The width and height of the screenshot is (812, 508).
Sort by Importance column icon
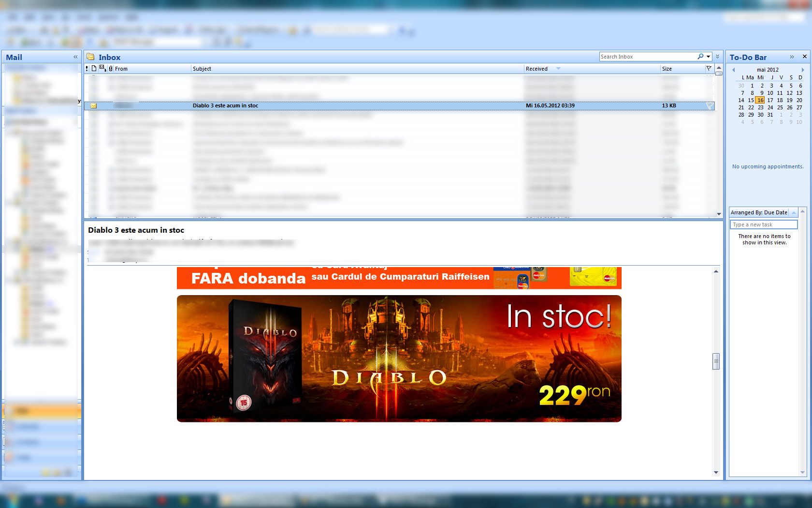click(x=87, y=69)
